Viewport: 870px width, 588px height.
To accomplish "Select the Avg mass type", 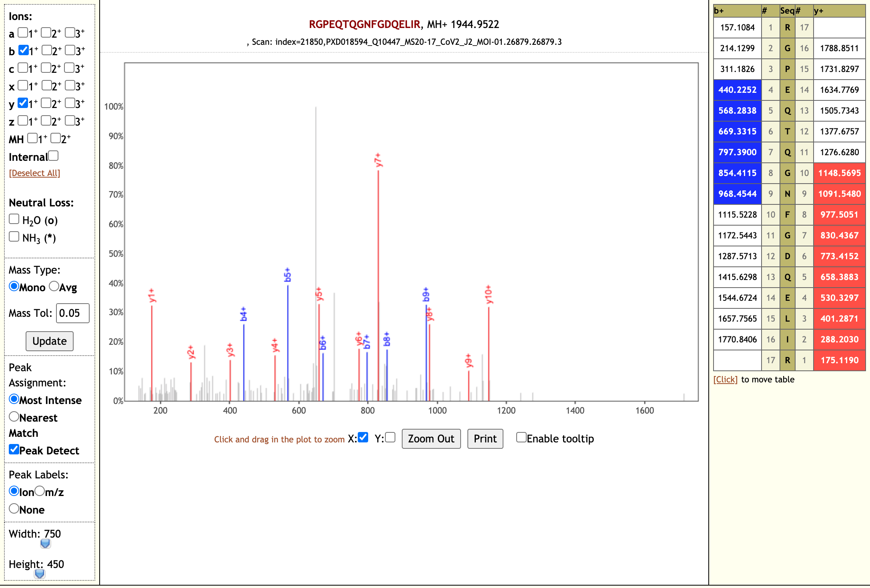I will click(x=54, y=286).
